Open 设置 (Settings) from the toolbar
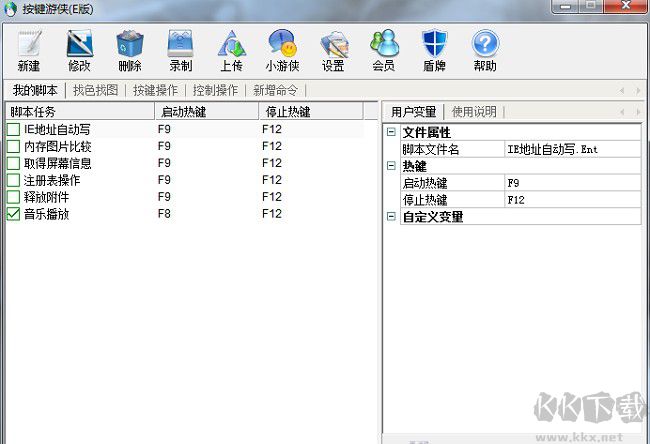The image size is (650, 444). (333, 45)
